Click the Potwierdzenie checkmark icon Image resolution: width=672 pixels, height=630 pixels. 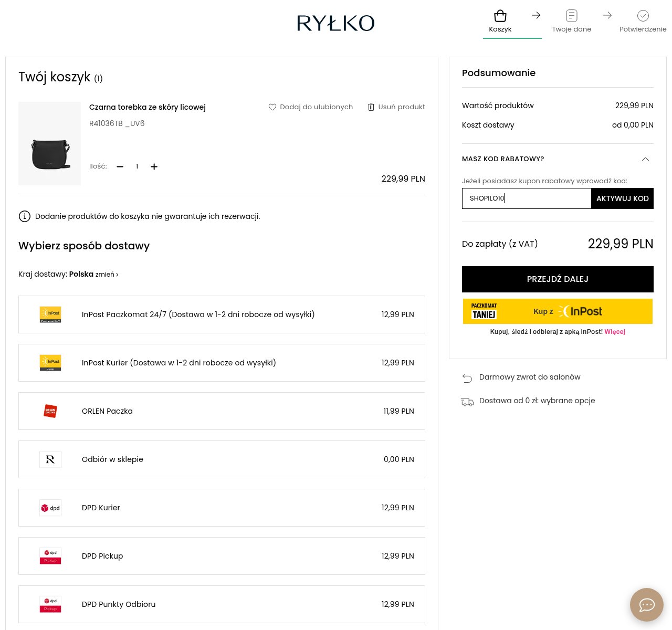tap(643, 16)
